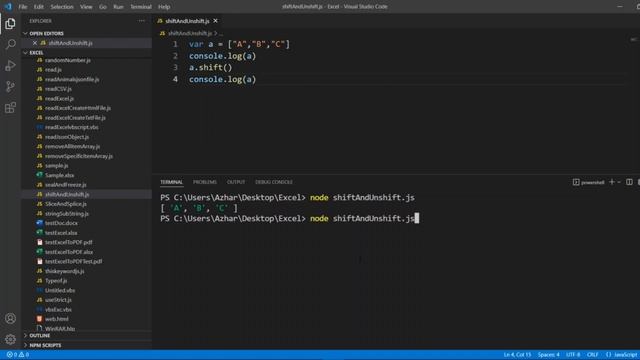Add new terminal with plus icon
The width and height of the screenshot is (640, 360).
[611, 182]
